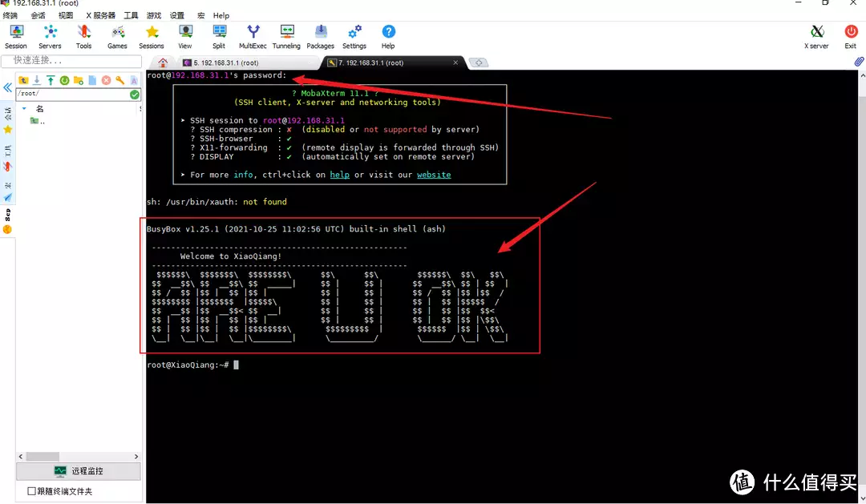Click the paperclip attach icon at right
Screen dimensions: 866x504
(859, 62)
